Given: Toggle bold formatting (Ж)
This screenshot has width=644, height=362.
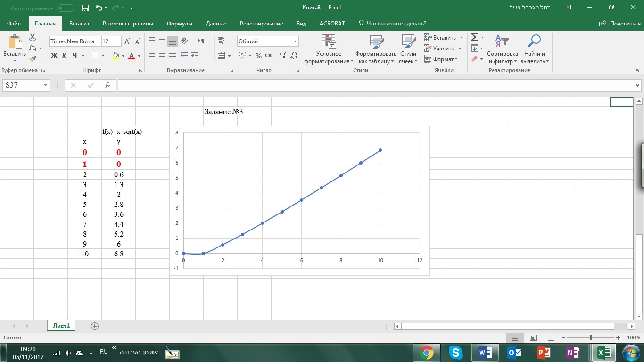Looking at the screenshot, I should click(x=54, y=56).
